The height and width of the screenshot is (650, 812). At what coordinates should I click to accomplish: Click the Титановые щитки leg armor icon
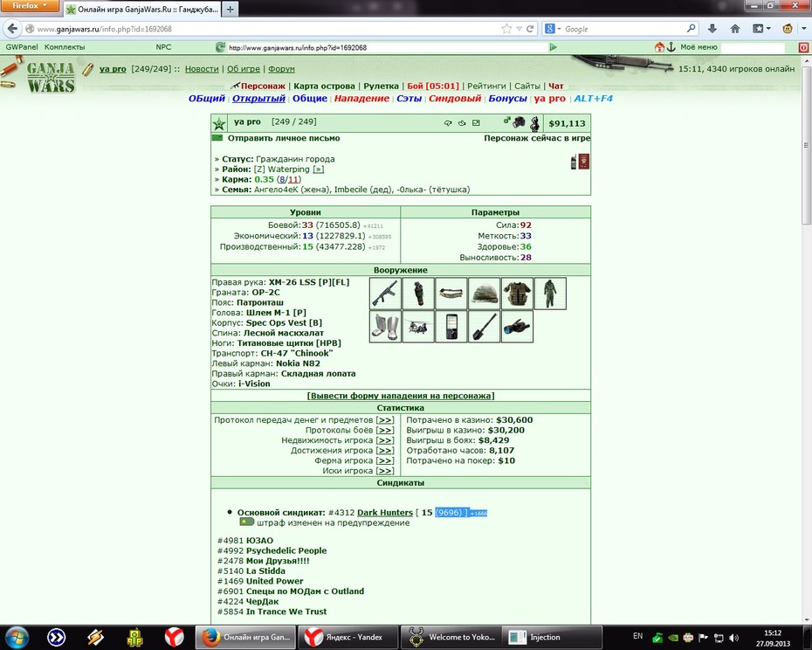coord(385,327)
